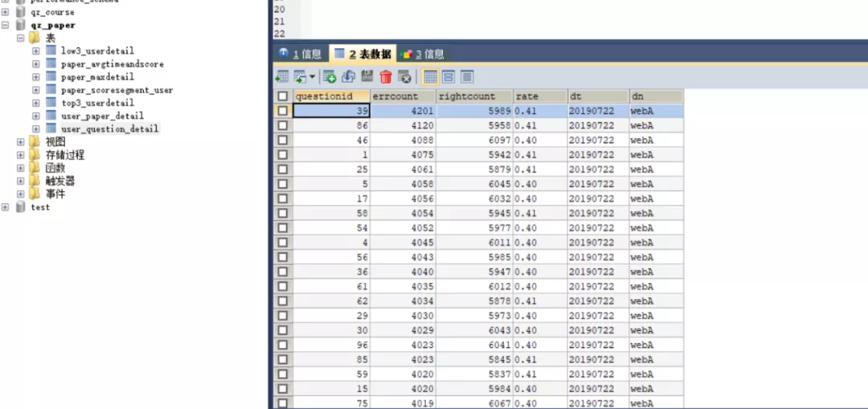Switch to grid view mode icon

(x=430, y=76)
